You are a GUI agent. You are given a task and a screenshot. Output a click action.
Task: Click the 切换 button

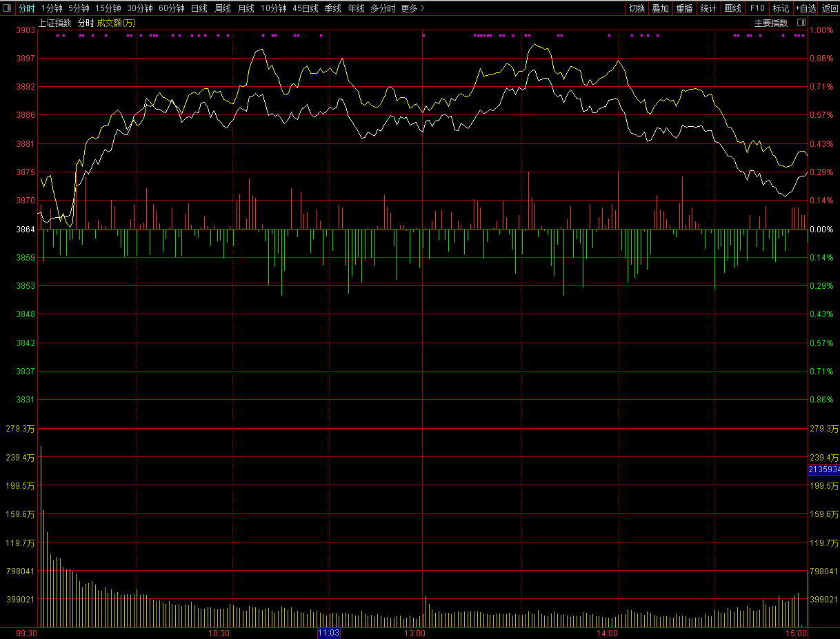[x=637, y=8]
